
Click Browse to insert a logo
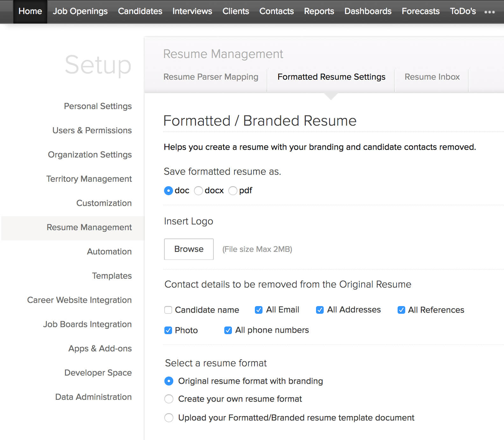point(189,249)
